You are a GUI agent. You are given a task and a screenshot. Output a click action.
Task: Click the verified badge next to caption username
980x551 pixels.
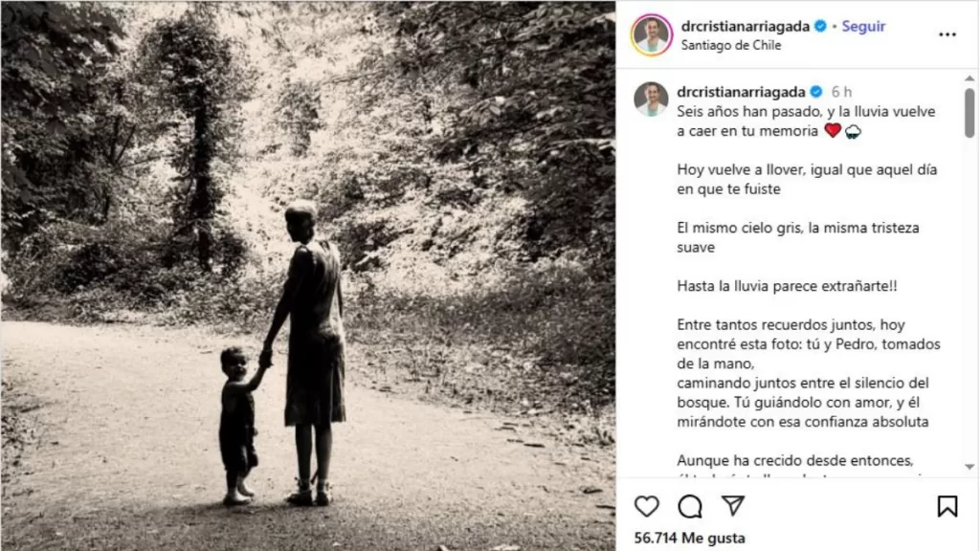tap(816, 92)
